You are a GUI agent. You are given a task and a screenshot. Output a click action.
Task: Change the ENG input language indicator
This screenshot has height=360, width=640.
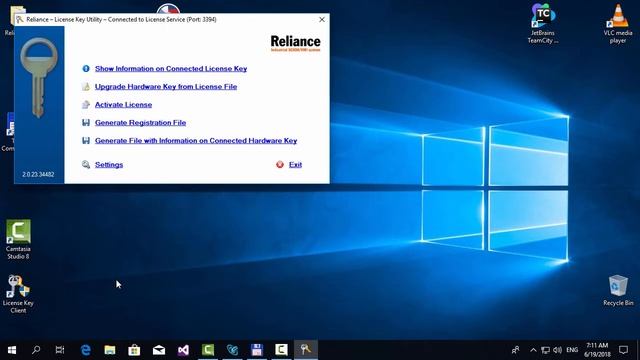tap(572, 350)
